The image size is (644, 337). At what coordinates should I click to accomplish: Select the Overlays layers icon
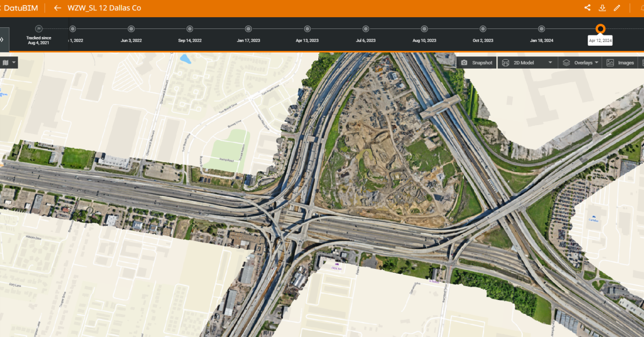click(x=567, y=62)
